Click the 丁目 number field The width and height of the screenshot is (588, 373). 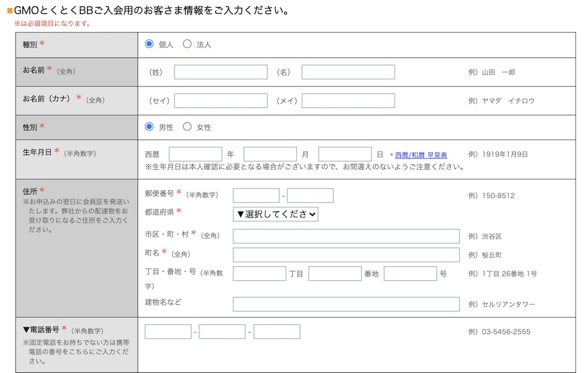(259, 274)
